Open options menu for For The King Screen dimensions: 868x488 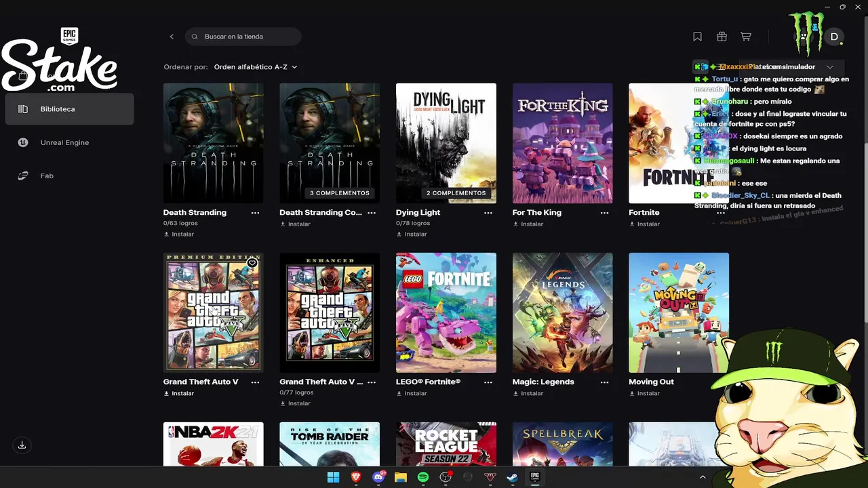coord(604,213)
